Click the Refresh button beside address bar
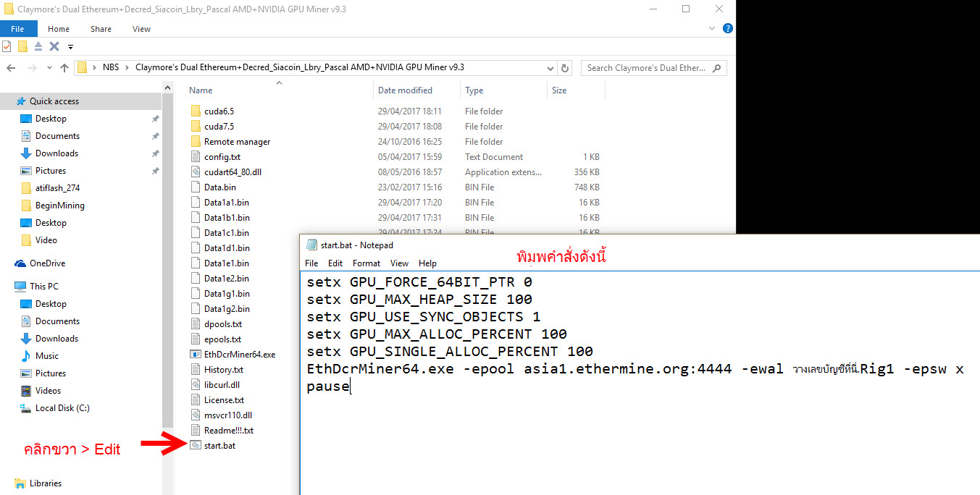980x495 pixels. 566,68
